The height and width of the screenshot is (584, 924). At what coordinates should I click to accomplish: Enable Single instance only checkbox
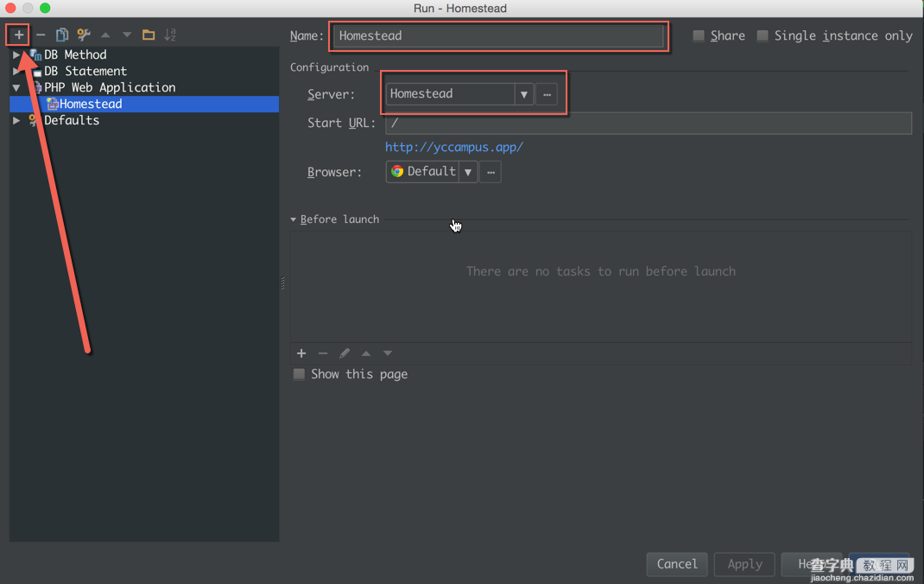[x=763, y=36]
